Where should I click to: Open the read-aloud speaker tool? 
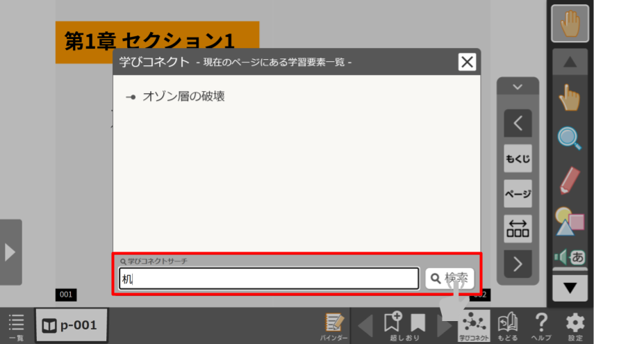click(570, 256)
